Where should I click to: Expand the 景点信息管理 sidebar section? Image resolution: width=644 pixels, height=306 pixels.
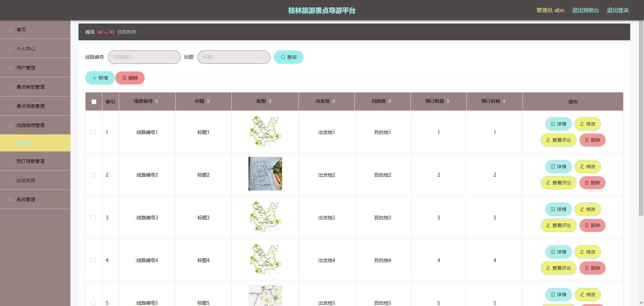[x=35, y=106]
